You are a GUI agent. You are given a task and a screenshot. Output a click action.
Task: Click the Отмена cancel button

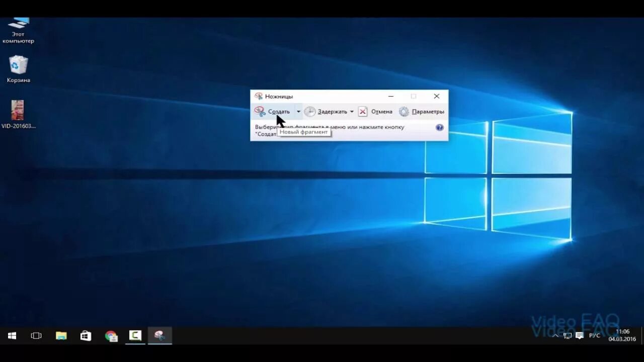375,112
